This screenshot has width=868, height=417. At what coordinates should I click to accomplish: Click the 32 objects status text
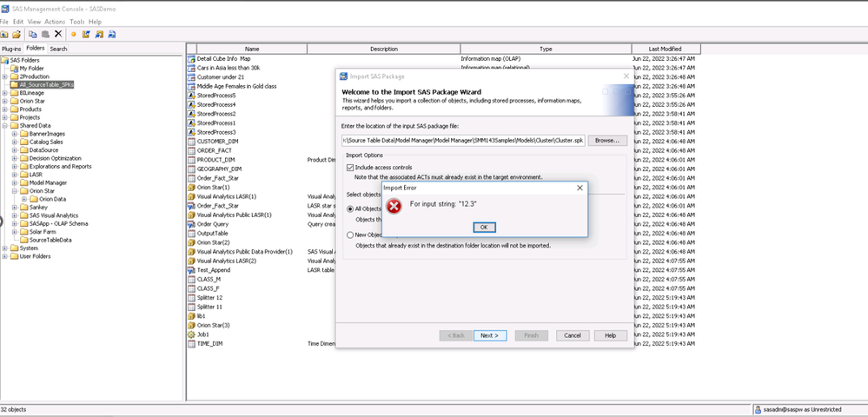[13, 409]
